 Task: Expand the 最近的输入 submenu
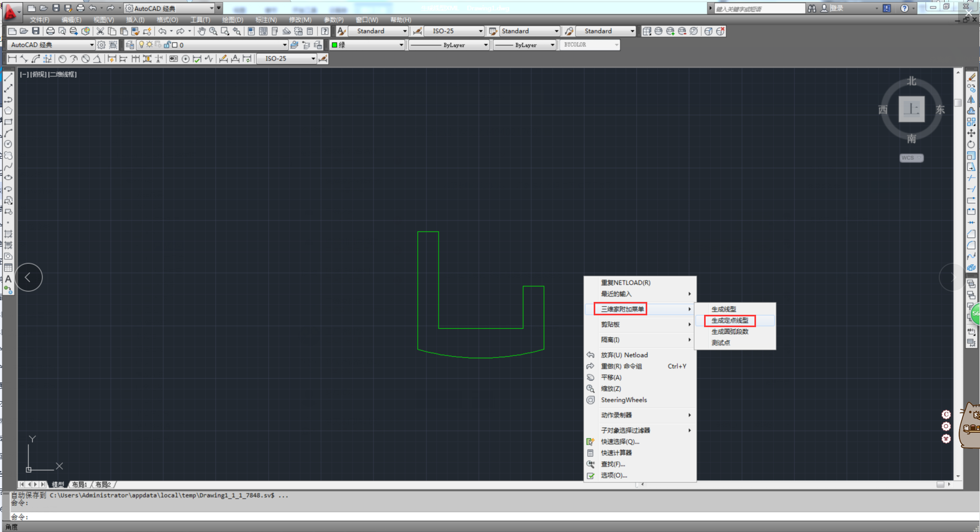pyautogui.click(x=640, y=294)
